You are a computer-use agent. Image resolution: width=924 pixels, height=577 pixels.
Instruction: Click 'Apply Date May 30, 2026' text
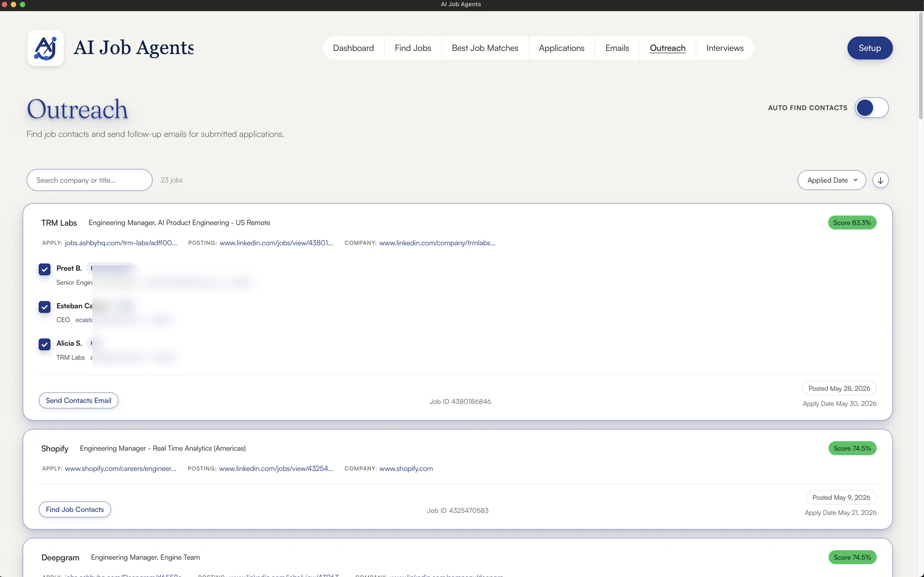(839, 404)
